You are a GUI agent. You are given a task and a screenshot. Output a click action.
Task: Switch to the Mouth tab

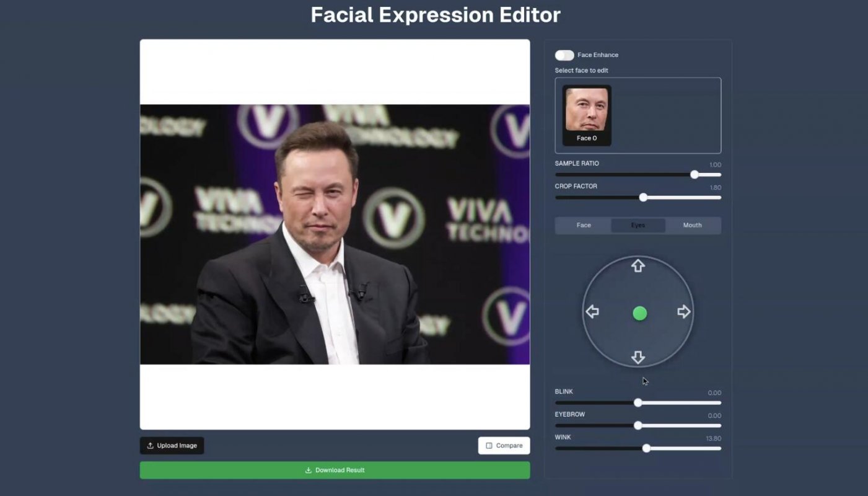pos(692,225)
